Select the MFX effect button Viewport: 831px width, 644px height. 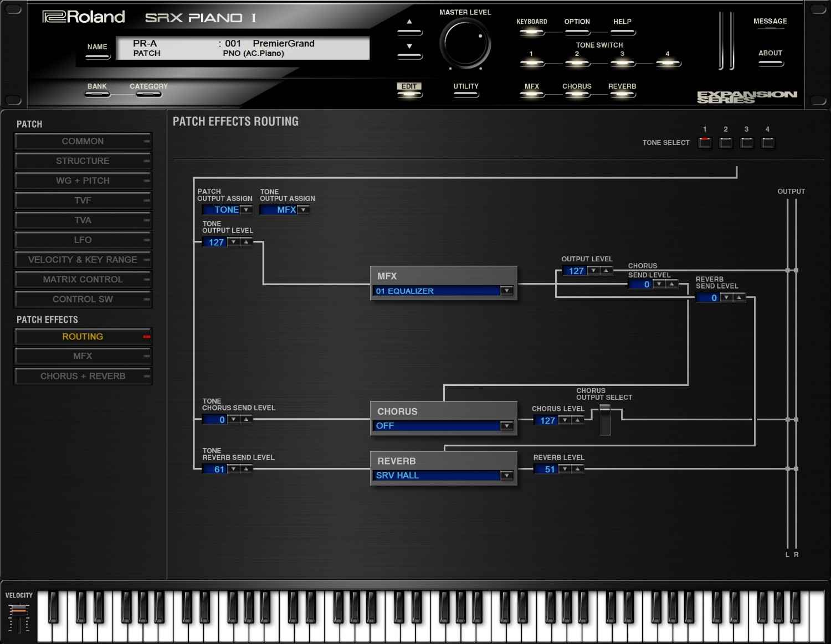point(532,95)
